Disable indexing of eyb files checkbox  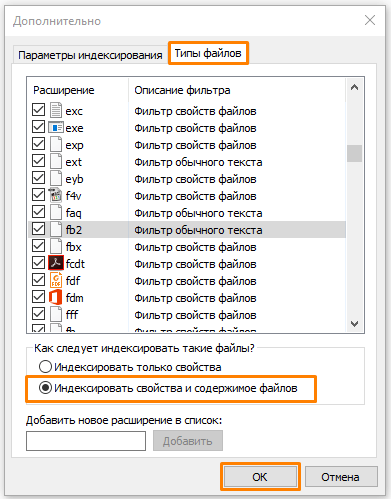pyautogui.click(x=38, y=177)
